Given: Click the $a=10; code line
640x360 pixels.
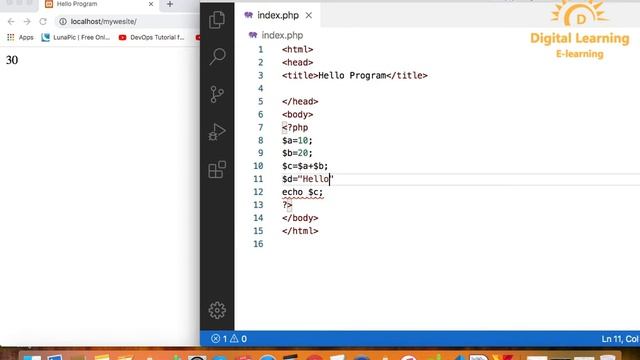Looking at the screenshot, I should point(297,140).
